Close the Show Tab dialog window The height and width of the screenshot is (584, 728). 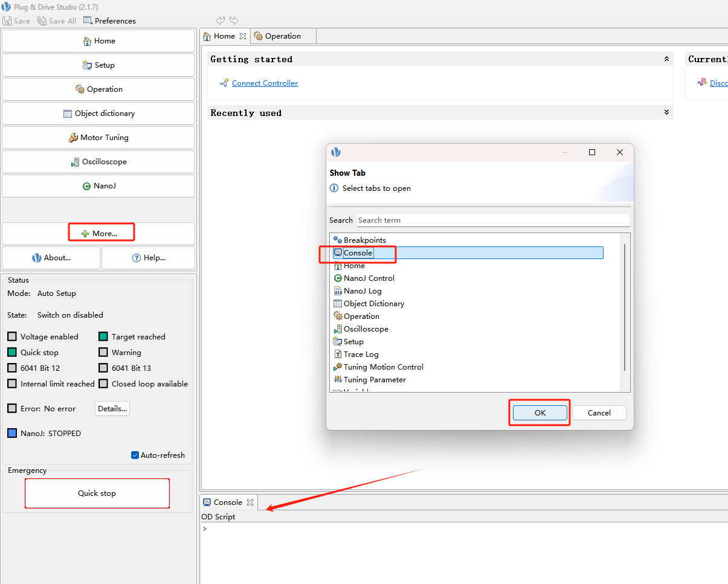(620, 153)
